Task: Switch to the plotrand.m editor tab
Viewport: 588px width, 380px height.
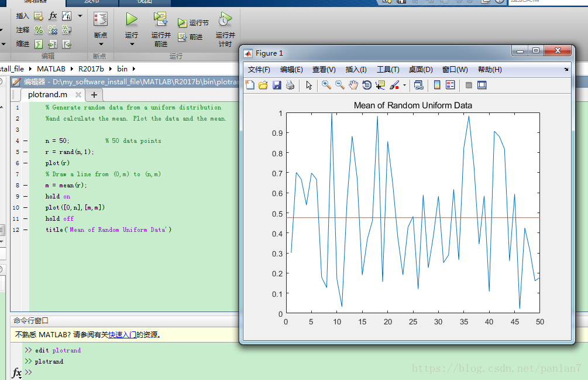Action: pos(47,94)
